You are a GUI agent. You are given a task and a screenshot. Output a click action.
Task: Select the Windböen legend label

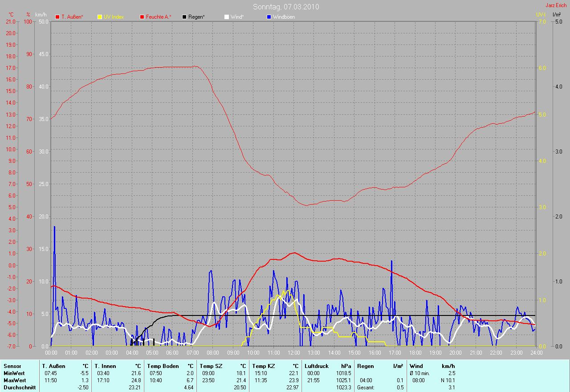point(284,17)
